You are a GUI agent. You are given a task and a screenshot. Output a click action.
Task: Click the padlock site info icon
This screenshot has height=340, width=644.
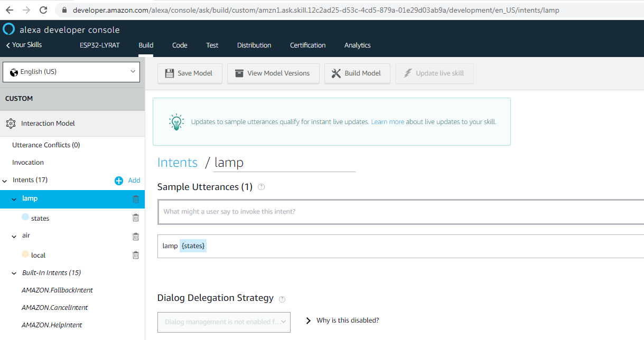(64, 10)
